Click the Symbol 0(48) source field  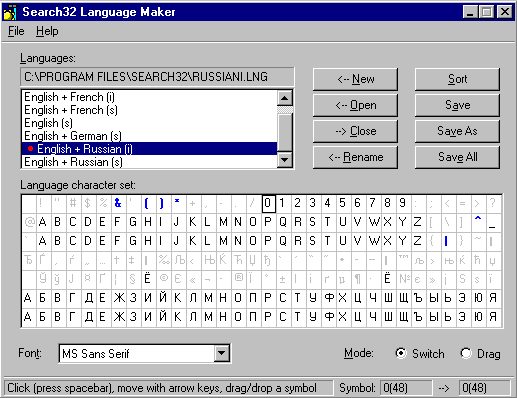(x=406, y=388)
